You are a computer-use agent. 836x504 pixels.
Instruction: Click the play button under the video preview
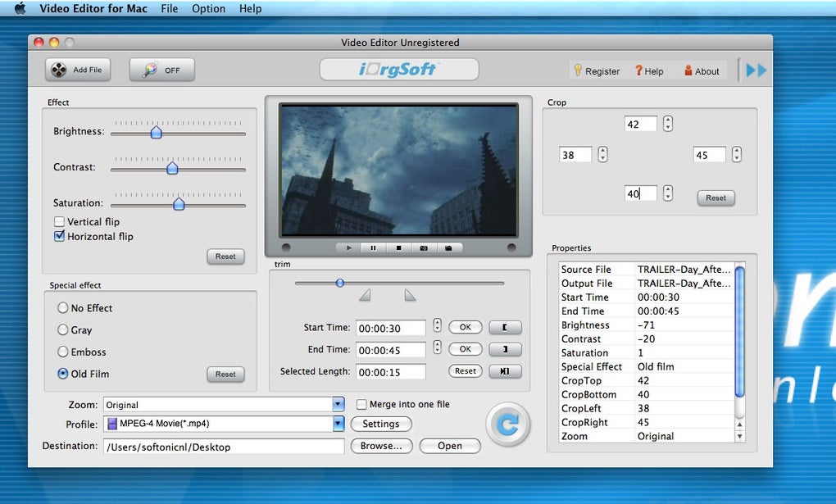[348, 247]
